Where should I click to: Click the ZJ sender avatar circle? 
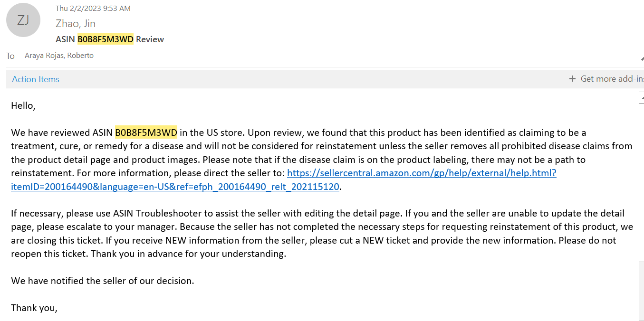(x=23, y=20)
